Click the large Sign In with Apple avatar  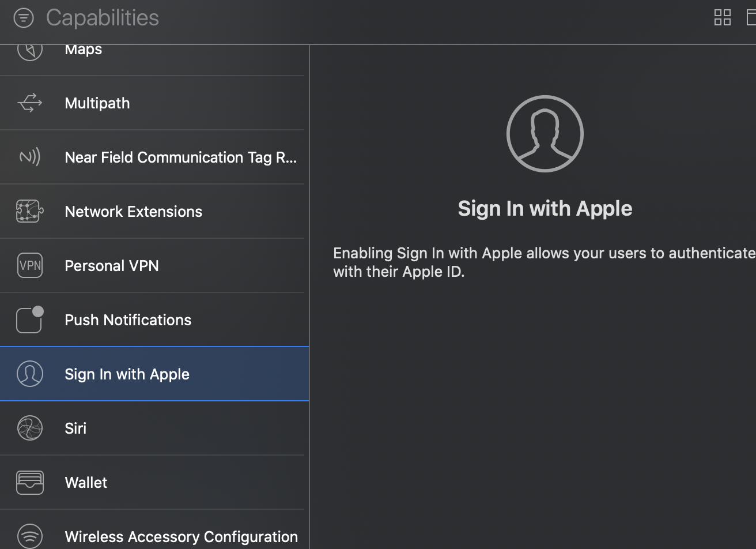point(545,134)
